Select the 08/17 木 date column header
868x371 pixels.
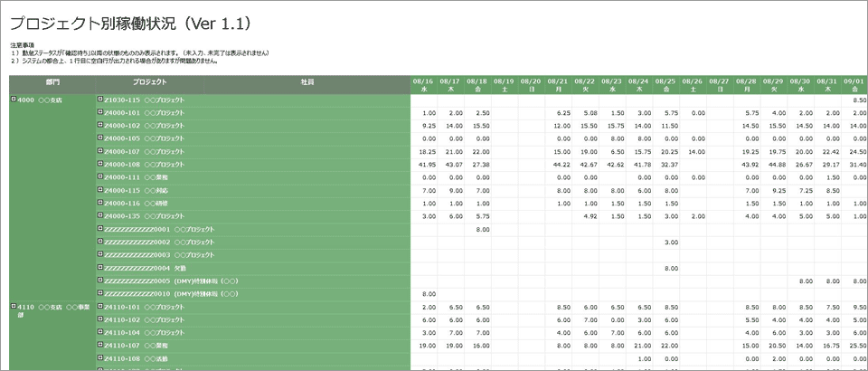pyautogui.click(x=450, y=84)
